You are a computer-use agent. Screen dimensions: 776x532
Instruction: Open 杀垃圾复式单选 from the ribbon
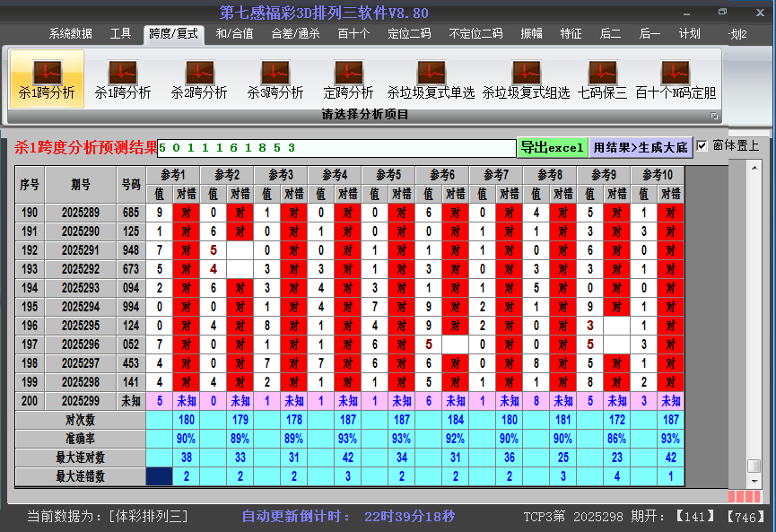click(431, 79)
